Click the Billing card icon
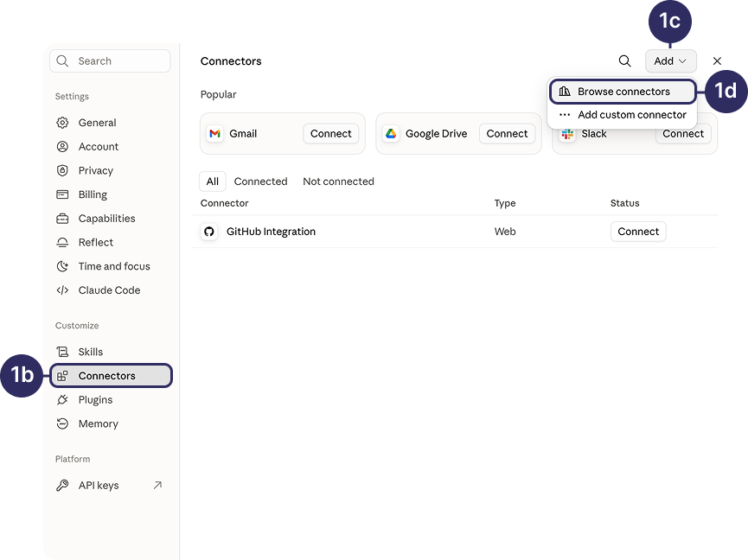This screenshot has width=748, height=560. click(62, 194)
